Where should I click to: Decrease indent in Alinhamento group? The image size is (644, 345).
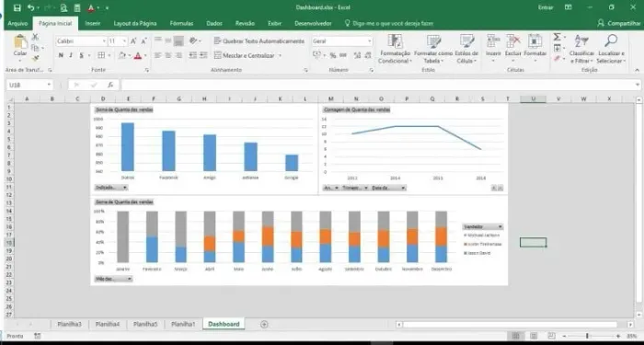click(x=192, y=55)
